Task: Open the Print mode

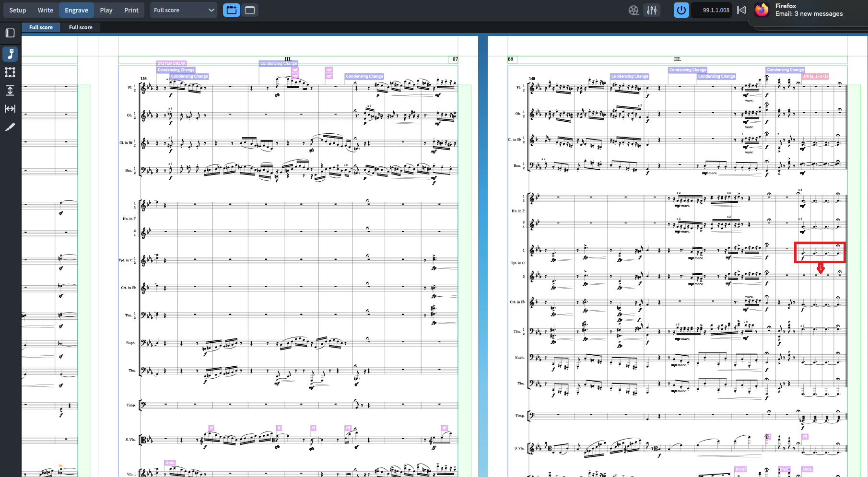Action: (x=131, y=10)
